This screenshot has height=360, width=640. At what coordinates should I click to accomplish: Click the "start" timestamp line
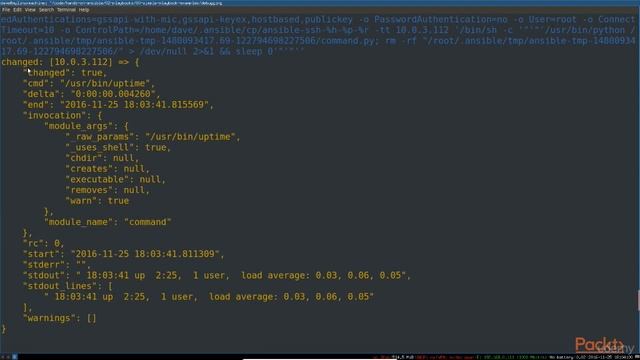124,254
